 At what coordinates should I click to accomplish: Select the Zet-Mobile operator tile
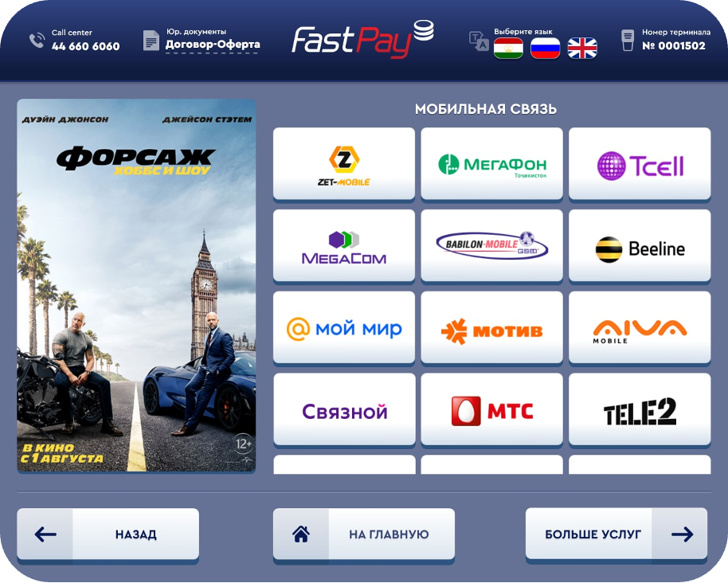pyautogui.click(x=344, y=163)
